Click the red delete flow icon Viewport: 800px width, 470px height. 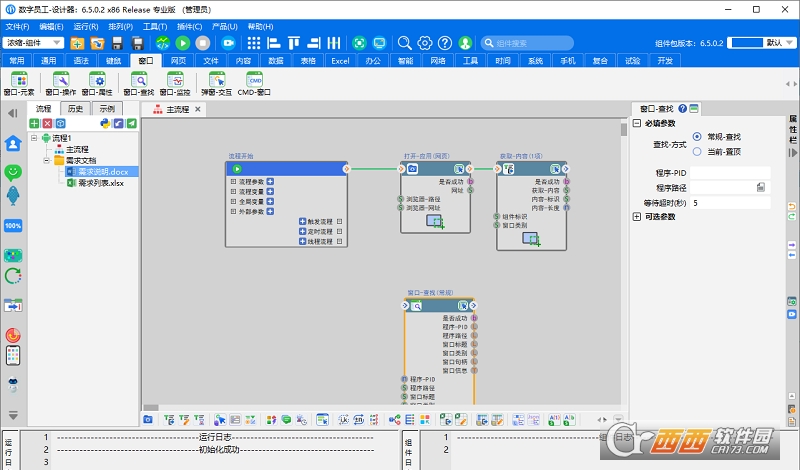tap(47, 123)
